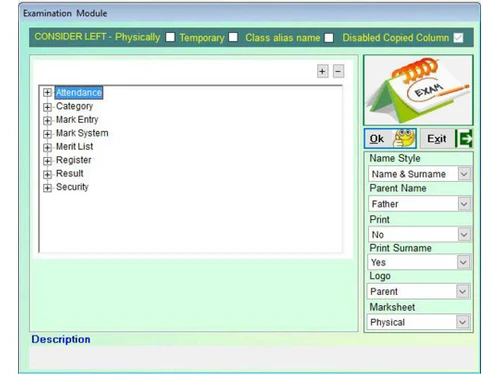Image resolution: width=500 pixels, height=375 pixels.
Task: Select Register in the tree
Action: click(73, 160)
